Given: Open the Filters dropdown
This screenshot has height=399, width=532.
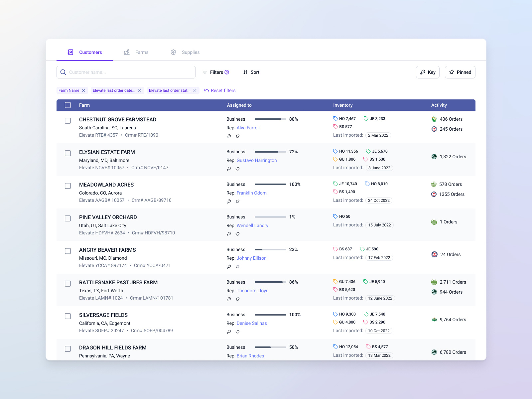Looking at the screenshot, I should pos(216,72).
